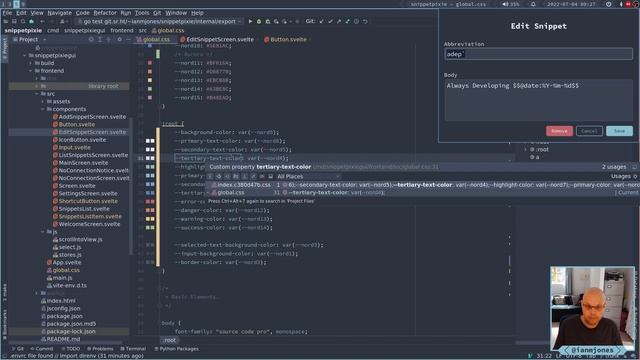
Task: Expand the build folder
Action: tap(31, 63)
